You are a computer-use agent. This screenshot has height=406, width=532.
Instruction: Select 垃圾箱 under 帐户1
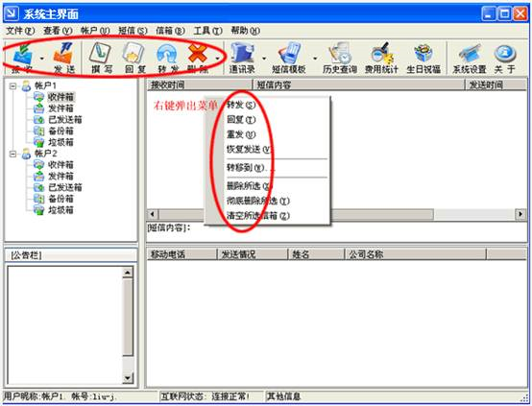click(x=60, y=142)
